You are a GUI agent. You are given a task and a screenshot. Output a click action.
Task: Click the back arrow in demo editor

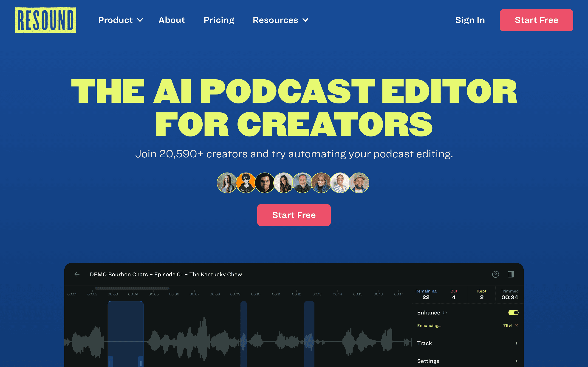[x=77, y=274]
